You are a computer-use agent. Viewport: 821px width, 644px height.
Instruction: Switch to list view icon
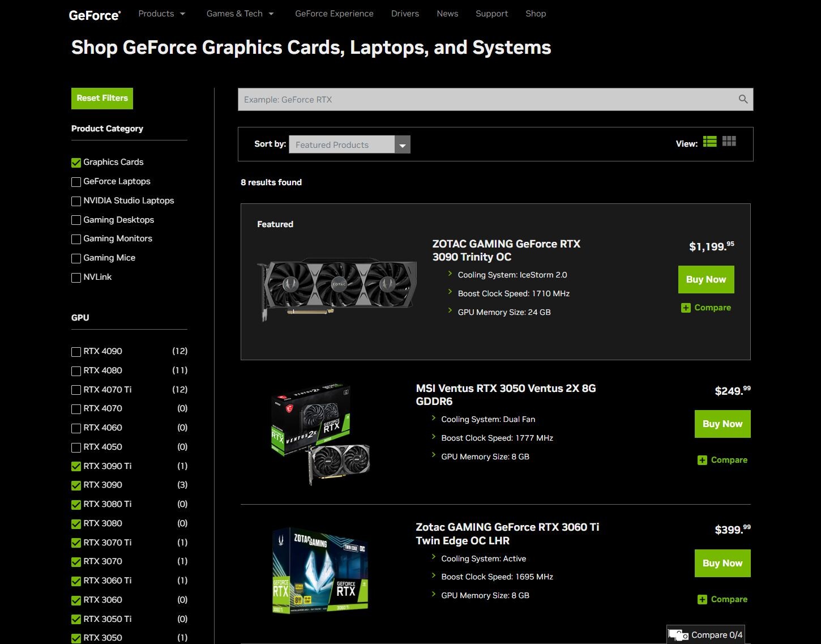click(x=709, y=142)
